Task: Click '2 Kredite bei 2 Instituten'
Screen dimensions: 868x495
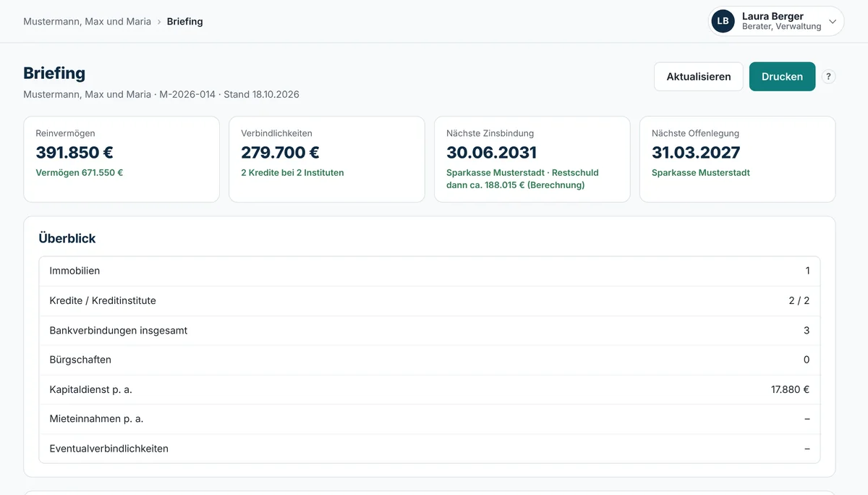Action: coord(292,173)
